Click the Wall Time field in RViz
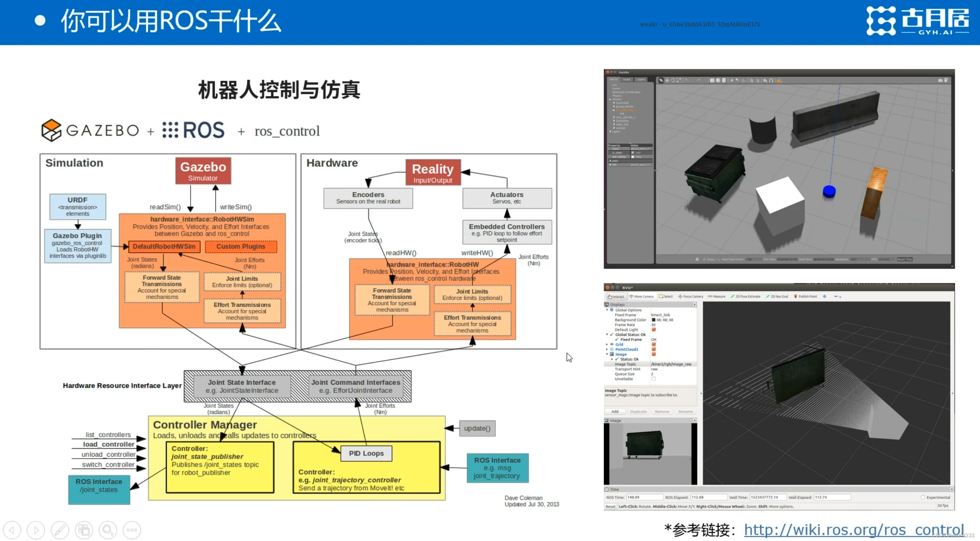Image resolution: width=980 pixels, height=541 pixels. point(768,497)
